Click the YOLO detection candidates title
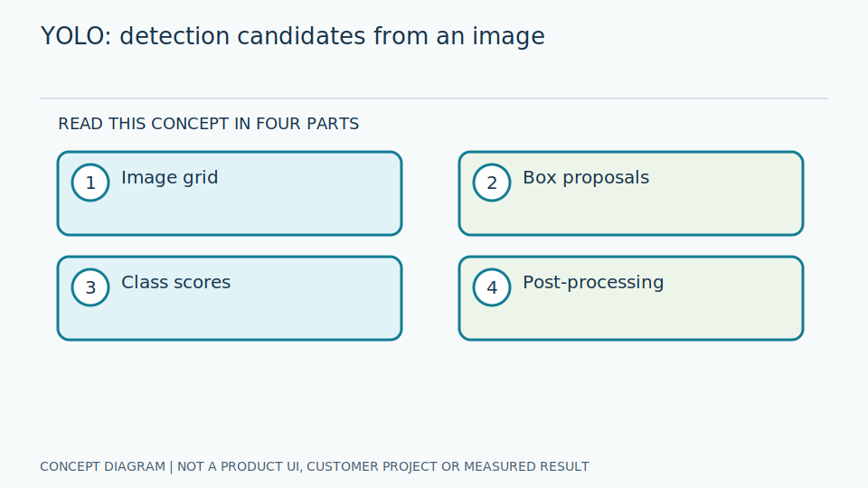 pyautogui.click(x=292, y=36)
